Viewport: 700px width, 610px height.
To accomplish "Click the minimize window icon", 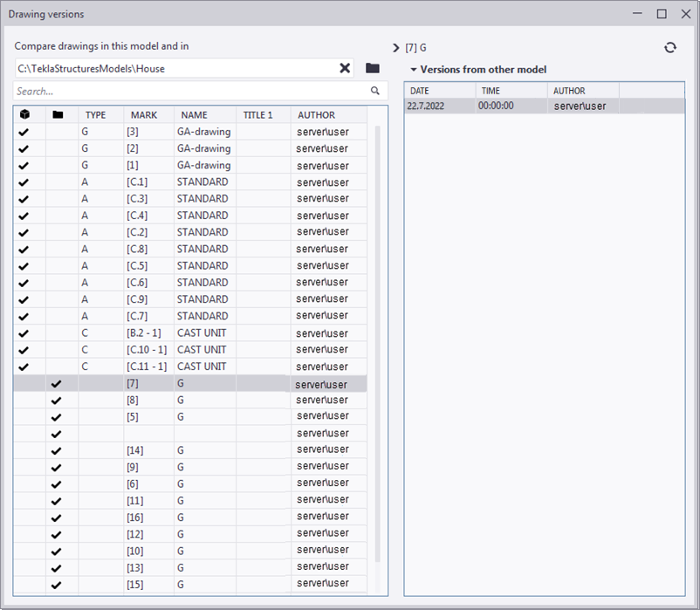I will [636, 14].
